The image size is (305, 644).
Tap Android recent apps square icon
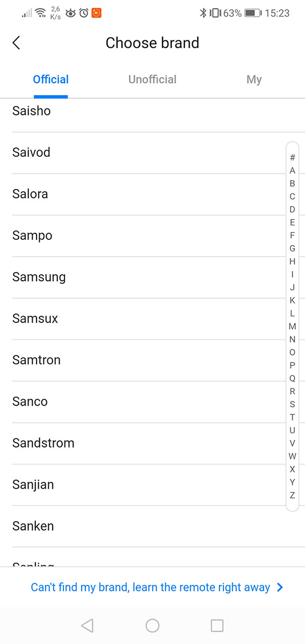point(217,625)
